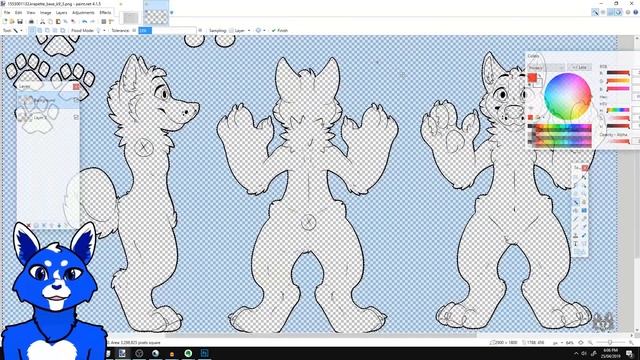640x360 pixels.
Task: Click the Cut scissors toolbar icon
Action: pyautogui.click(x=42, y=22)
